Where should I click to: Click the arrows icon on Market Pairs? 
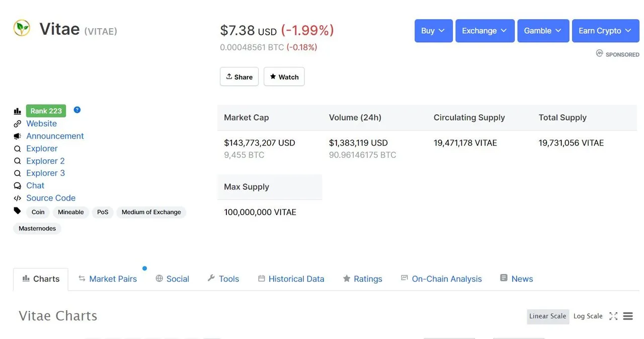[82, 278]
